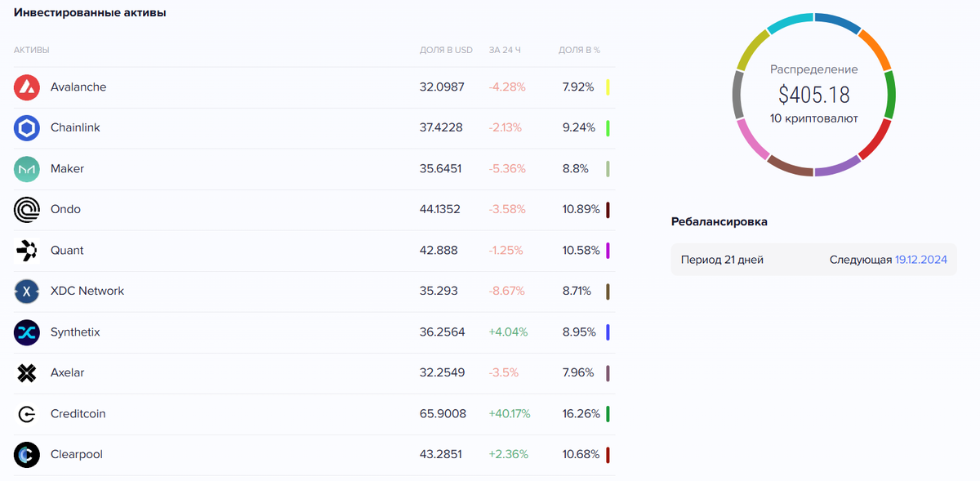Click the Clearpool asset name
Viewport: 980px width, 481px height.
tap(77, 455)
